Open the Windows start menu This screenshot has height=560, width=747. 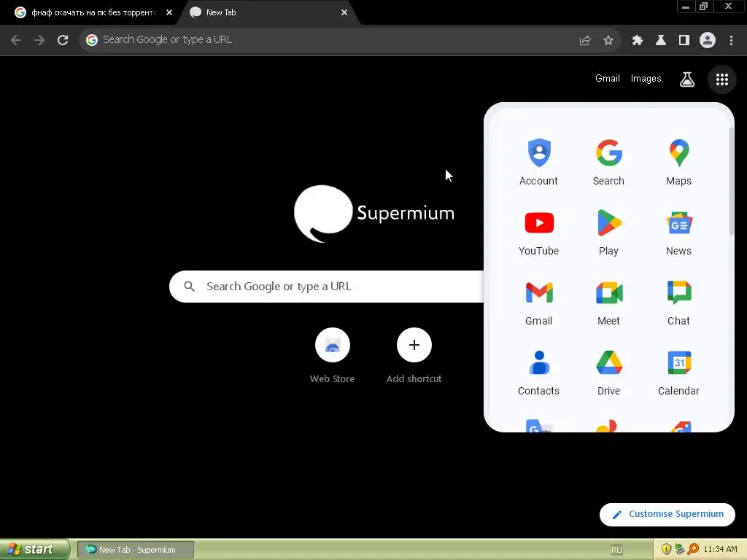click(x=34, y=550)
